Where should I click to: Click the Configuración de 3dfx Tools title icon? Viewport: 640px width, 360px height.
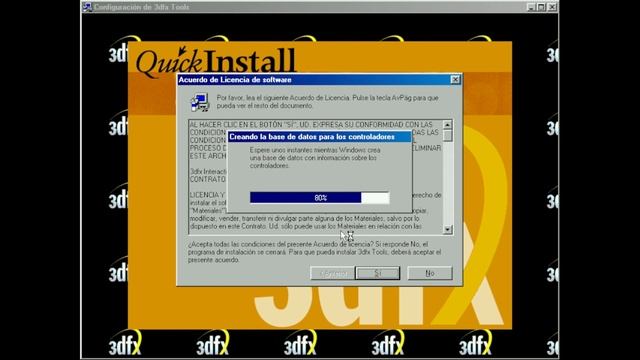tap(87, 7)
